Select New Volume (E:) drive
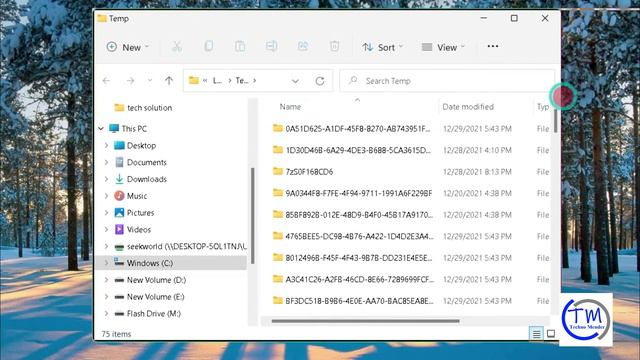The image size is (640, 360). tap(149, 297)
